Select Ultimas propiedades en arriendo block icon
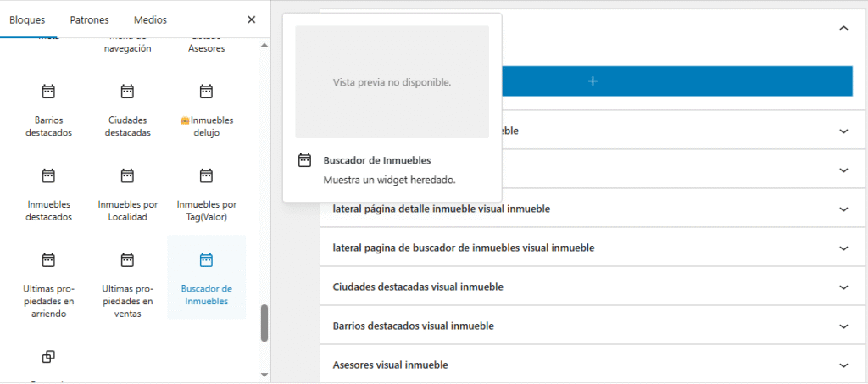 [x=48, y=259]
